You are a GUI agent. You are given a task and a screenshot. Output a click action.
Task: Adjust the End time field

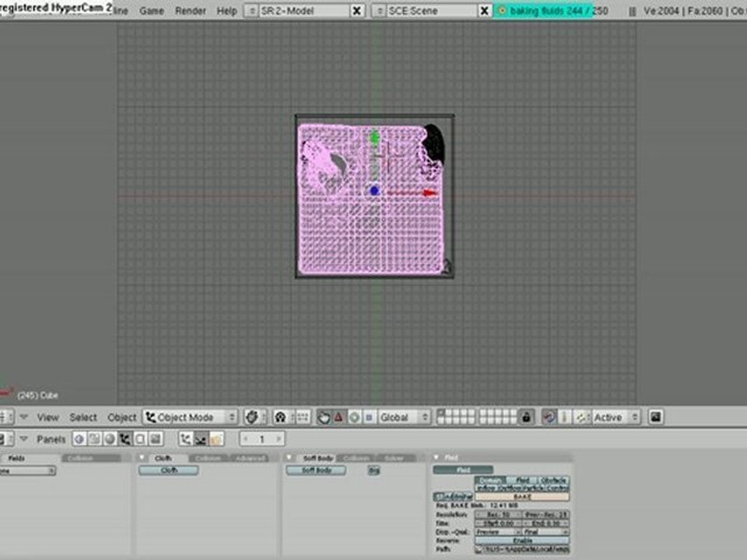[546, 523]
